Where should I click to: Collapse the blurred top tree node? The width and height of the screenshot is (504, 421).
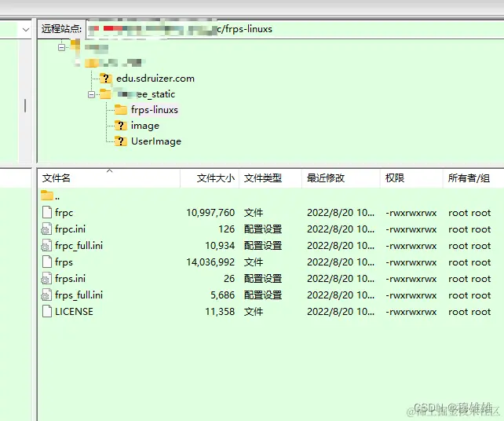[x=61, y=48]
